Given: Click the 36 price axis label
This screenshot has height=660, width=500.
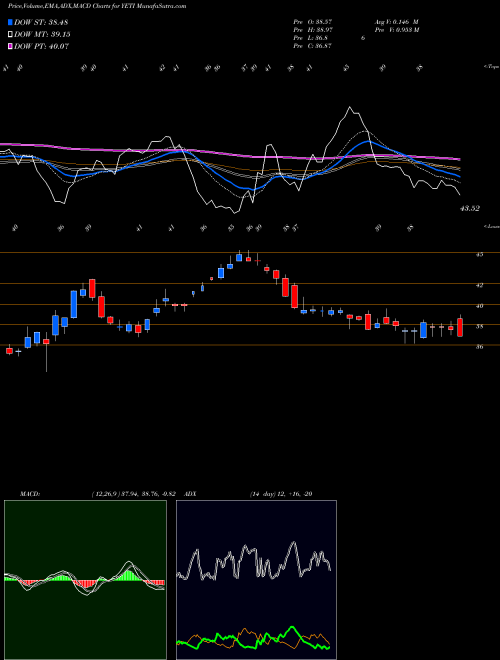Looking at the screenshot, I should 479,347.
